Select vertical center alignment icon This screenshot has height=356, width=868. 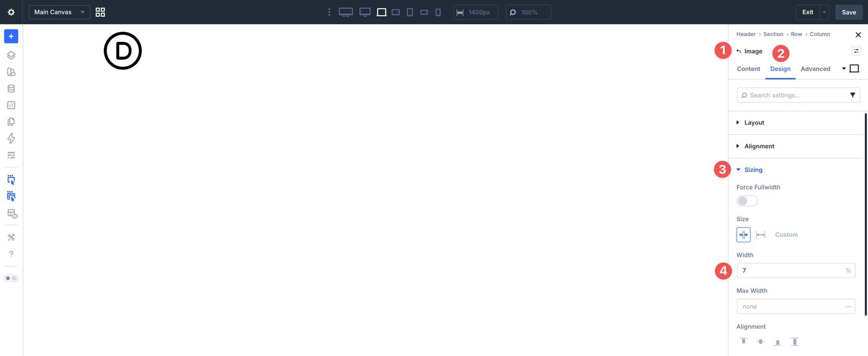(x=761, y=341)
